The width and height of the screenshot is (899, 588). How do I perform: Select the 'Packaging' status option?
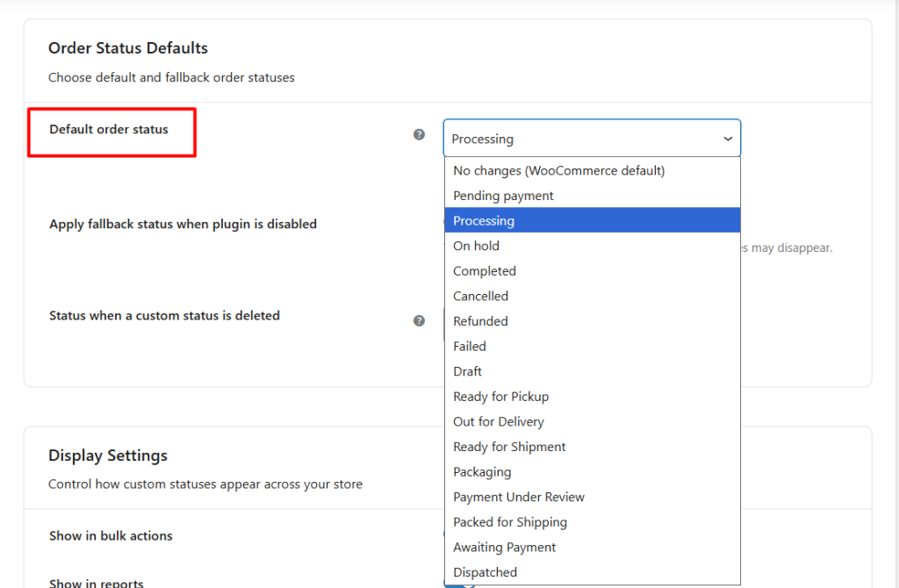[x=482, y=472]
